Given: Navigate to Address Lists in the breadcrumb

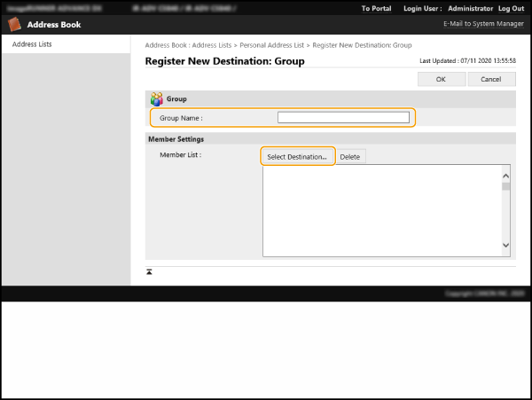Looking at the screenshot, I should point(213,43).
